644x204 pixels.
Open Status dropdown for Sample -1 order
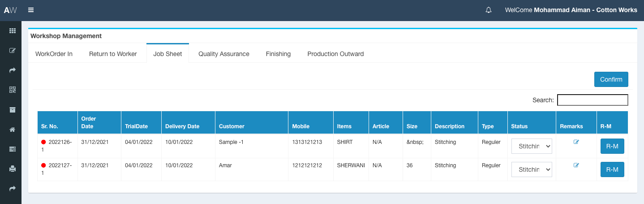coord(532,146)
